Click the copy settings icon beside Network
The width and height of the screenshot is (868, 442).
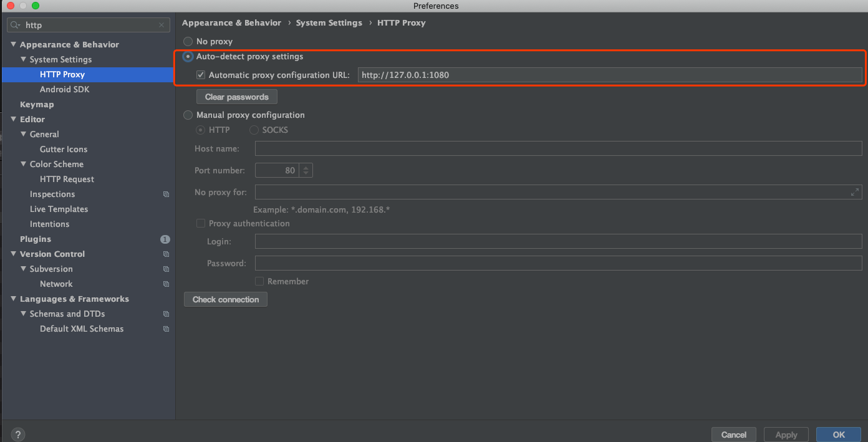click(x=165, y=284)
